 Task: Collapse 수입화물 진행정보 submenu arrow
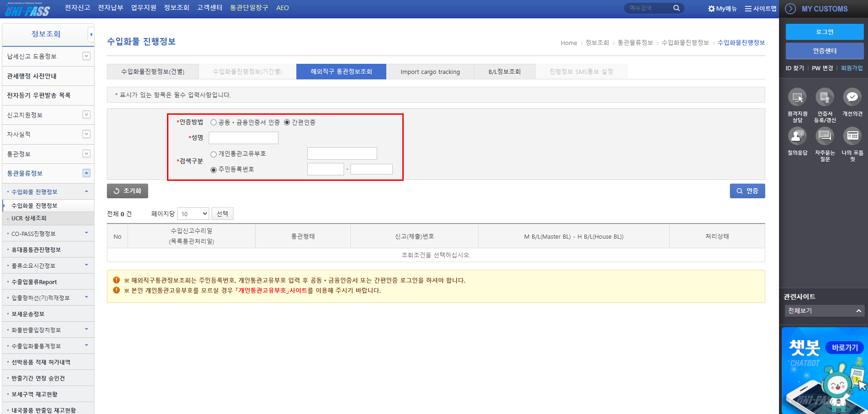click(86, 191)
